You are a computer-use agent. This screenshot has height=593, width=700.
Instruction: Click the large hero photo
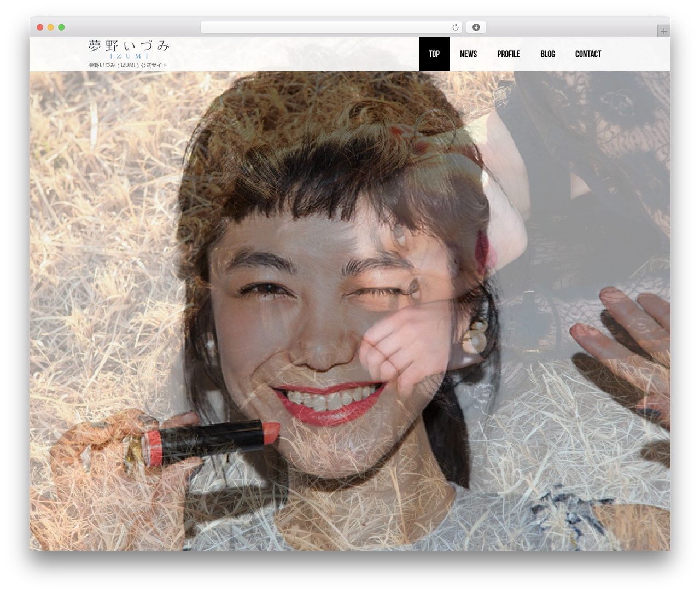pyautogui.click(x=350, y=311)
